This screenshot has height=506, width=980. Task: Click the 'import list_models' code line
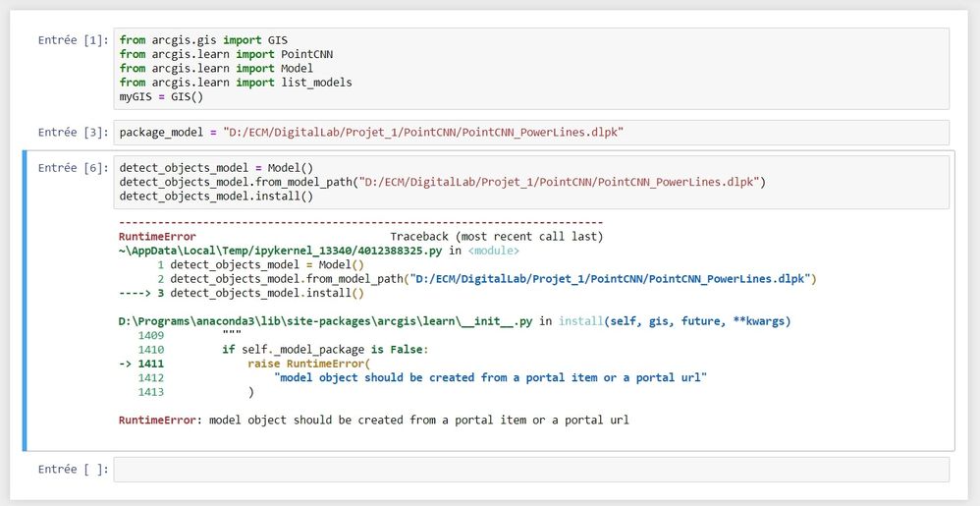click(x=236, y=83)
